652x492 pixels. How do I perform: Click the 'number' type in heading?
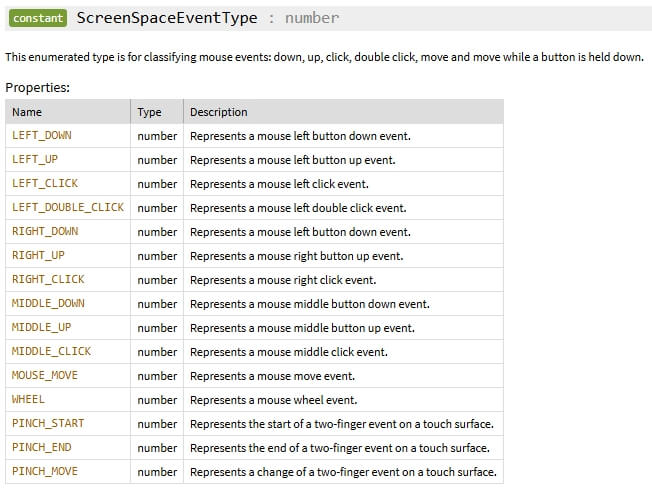(312, 18)
